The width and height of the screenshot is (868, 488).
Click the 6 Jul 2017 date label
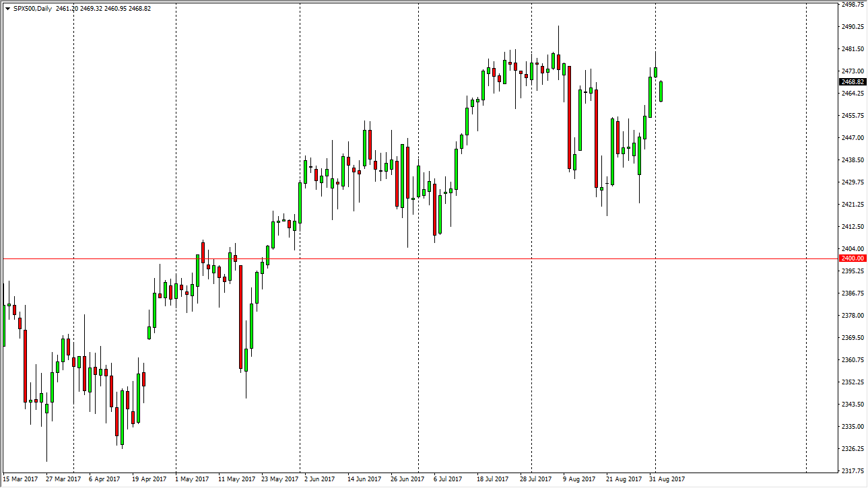coord(446,479)
